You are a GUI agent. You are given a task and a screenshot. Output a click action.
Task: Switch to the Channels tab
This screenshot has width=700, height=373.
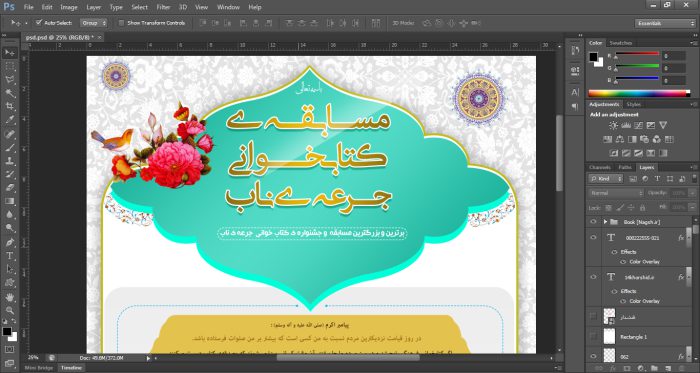pyautogui.click(x=600, y=167)
